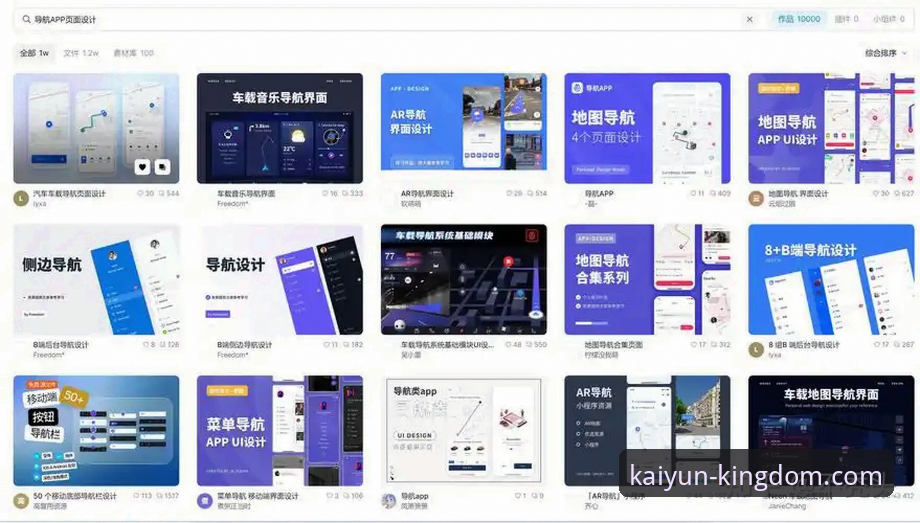920x523 pixels.
Task: Click the like icon on the 导航APP row
Action: coord(693,193)
